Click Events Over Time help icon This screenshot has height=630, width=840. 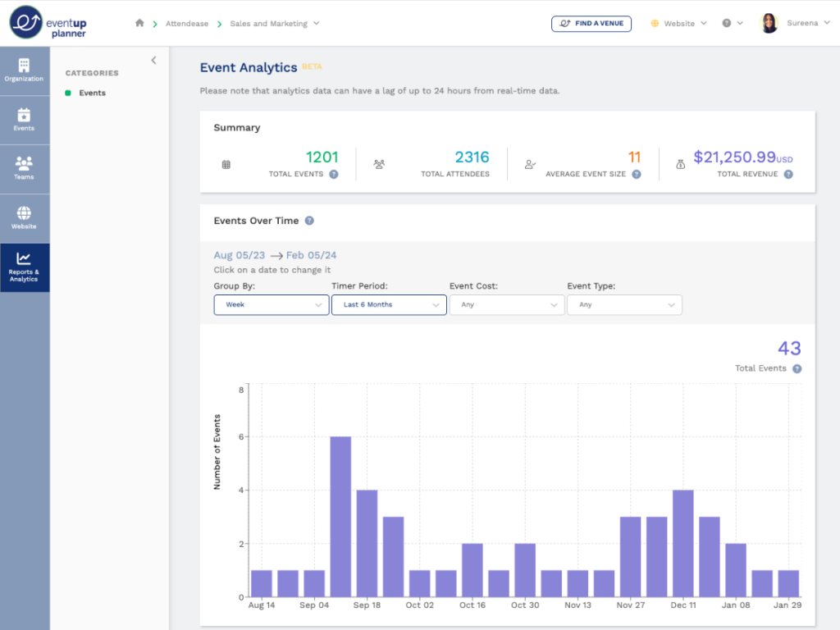[x=309, y=221]
